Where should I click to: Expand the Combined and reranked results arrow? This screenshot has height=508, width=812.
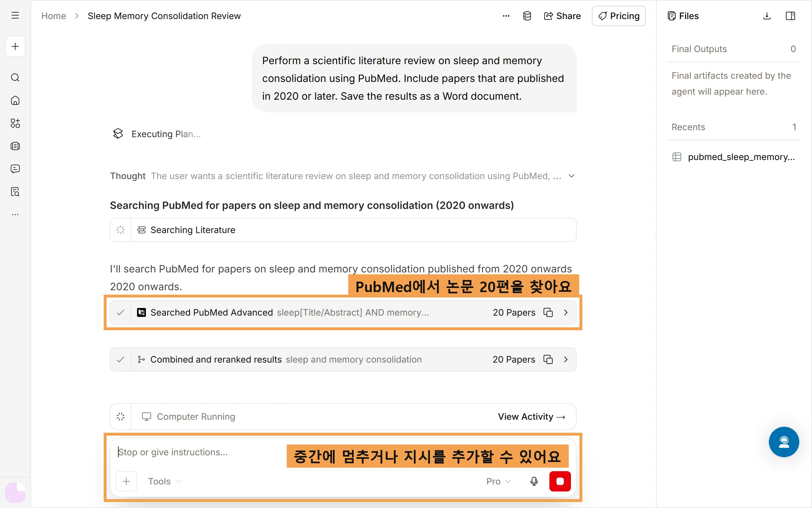(x=566, y=359)
